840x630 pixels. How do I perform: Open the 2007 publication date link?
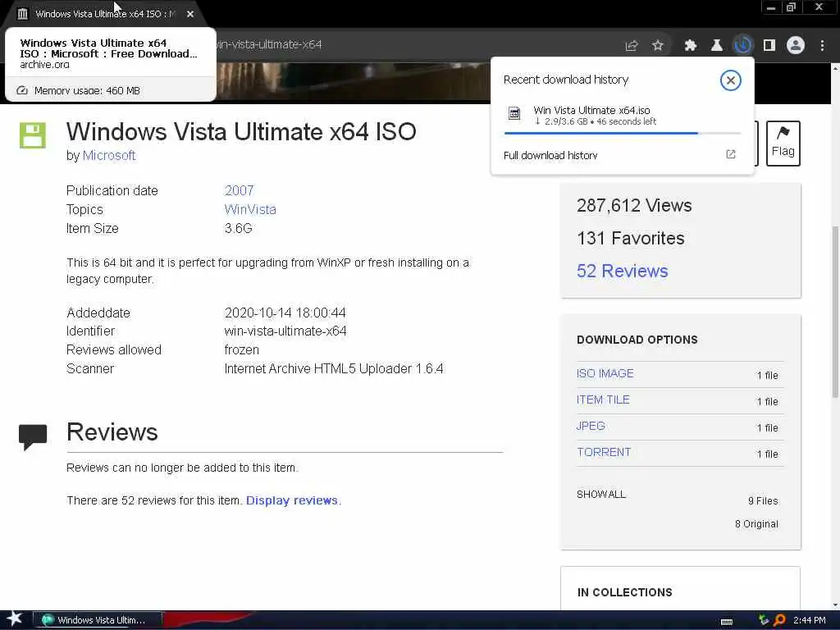point(239,190)
